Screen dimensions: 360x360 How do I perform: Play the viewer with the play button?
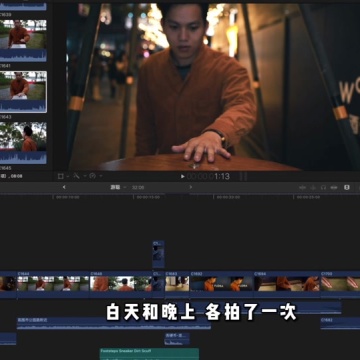[182, 176]
